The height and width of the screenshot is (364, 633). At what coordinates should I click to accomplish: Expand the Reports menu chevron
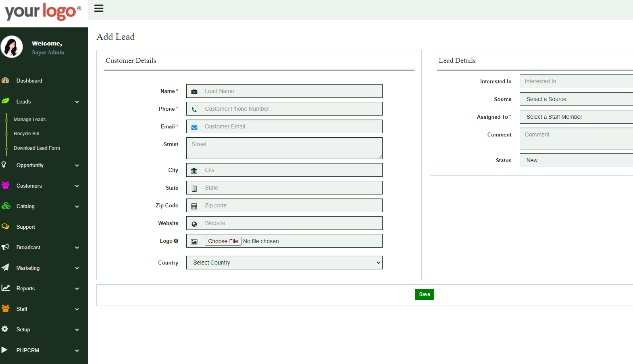77,289
